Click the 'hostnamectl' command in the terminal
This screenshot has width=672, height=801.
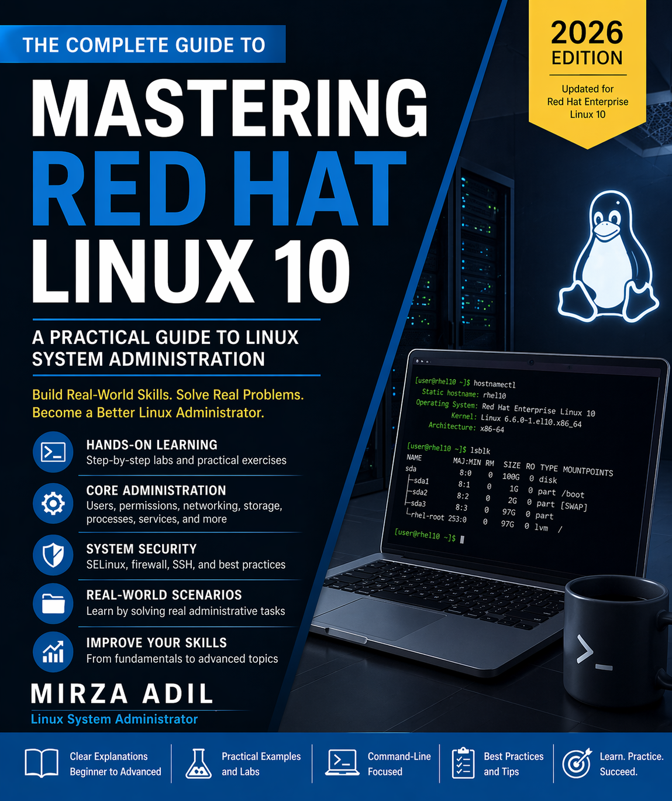495,384
